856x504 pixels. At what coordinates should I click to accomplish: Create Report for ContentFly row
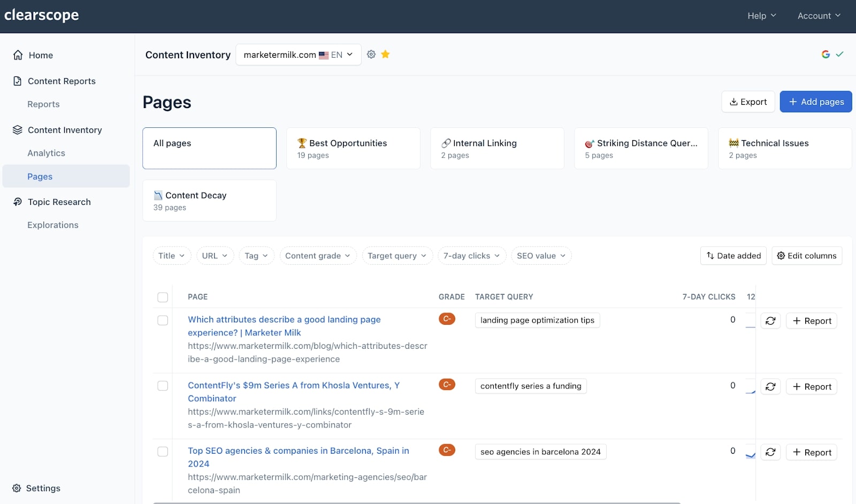pyautogui.click(x=812, y=387)
